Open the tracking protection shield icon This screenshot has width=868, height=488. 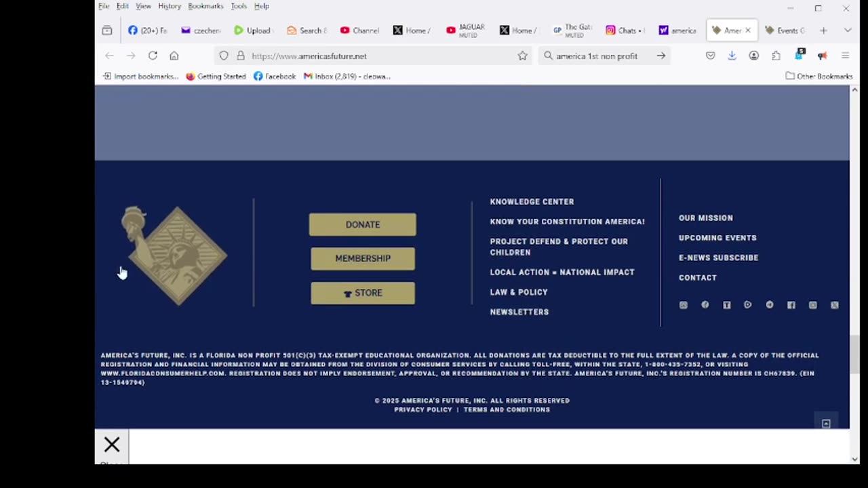coord(224,56)
